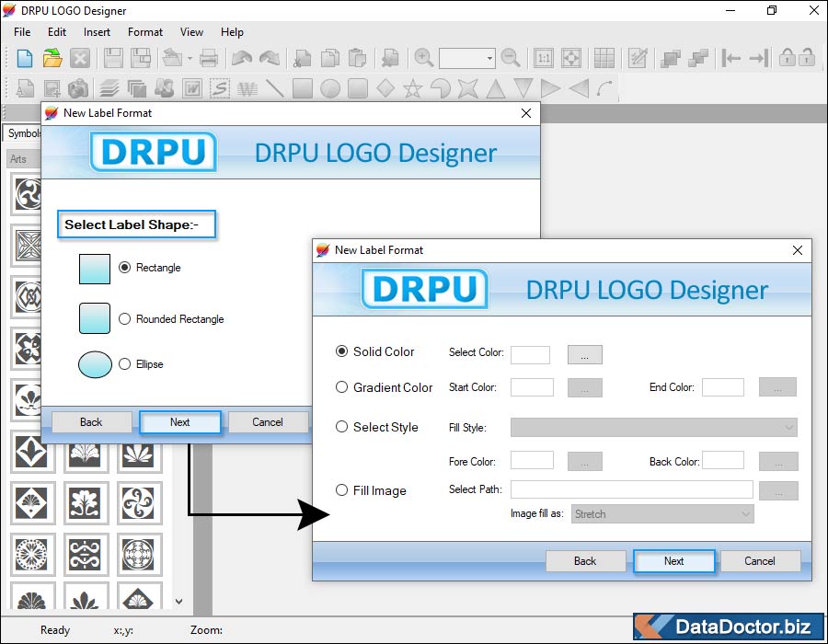The image size is (828, 644).
Task: Click the Back Color swatch box
Action: coord(723,460)
